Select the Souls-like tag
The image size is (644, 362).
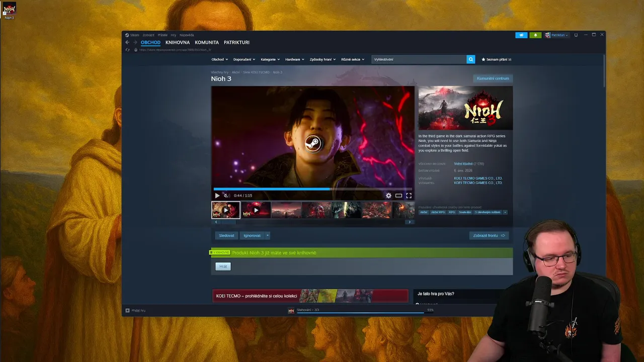[465, 212]
